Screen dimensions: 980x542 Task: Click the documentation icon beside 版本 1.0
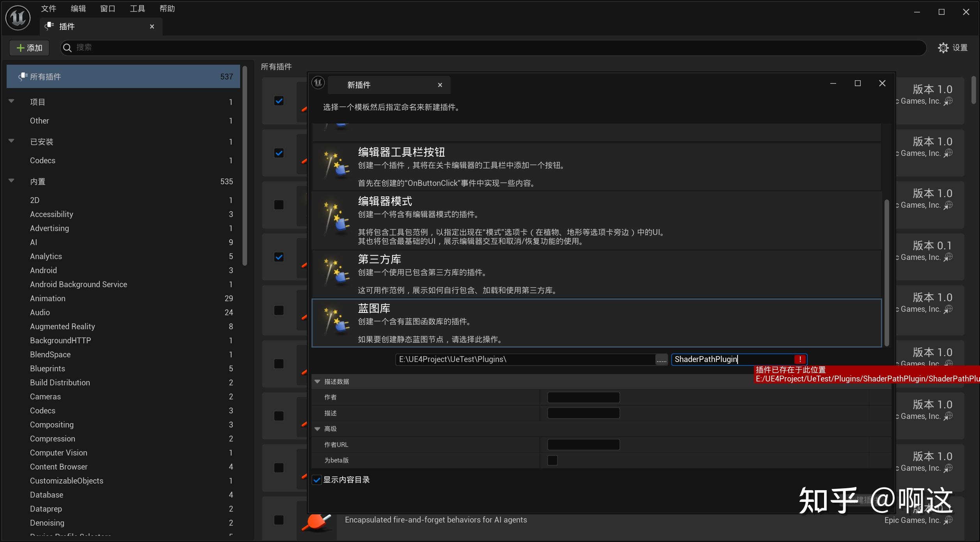pos(949,101)
